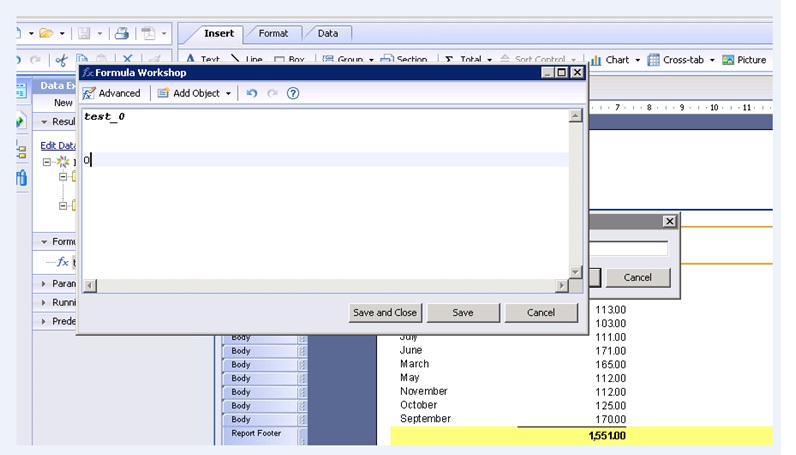Click the horizontal scrollbar left arrow
This screenshot has height=455, width=796.
click(x=90, y=286)
